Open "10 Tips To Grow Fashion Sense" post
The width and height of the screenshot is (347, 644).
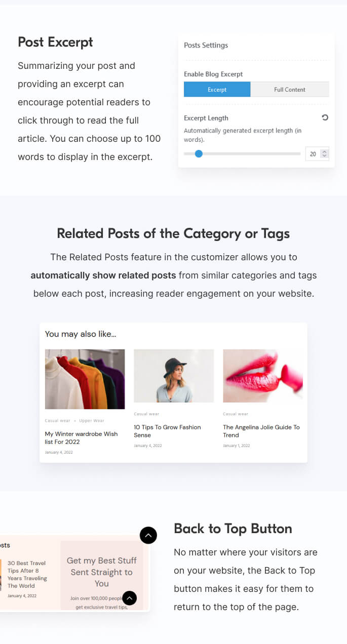(167, 431)
